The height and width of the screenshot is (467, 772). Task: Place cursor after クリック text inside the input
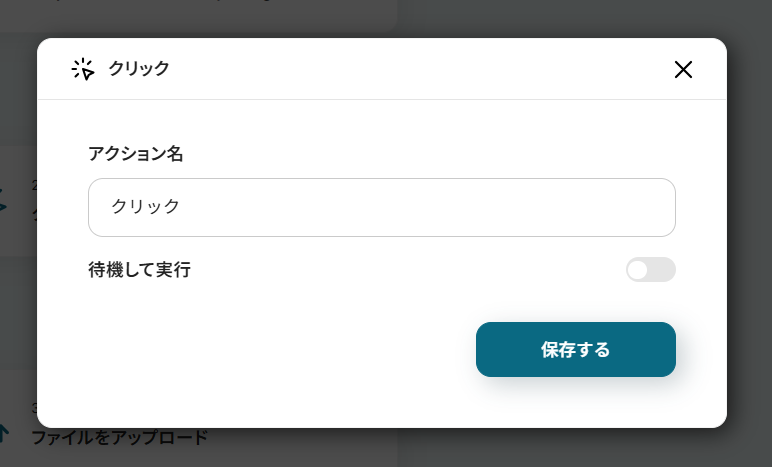pyautogui.click(x=181, y=206)
